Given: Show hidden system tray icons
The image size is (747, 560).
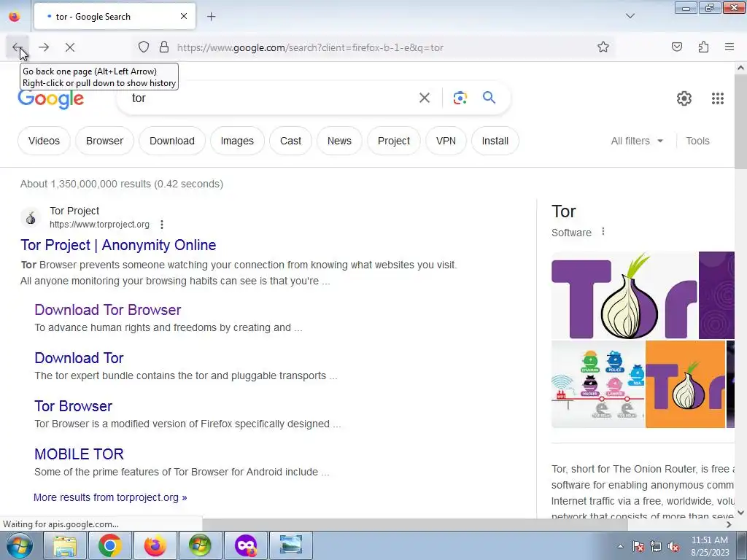Looking at the screenshot, I should pos(620,546).
